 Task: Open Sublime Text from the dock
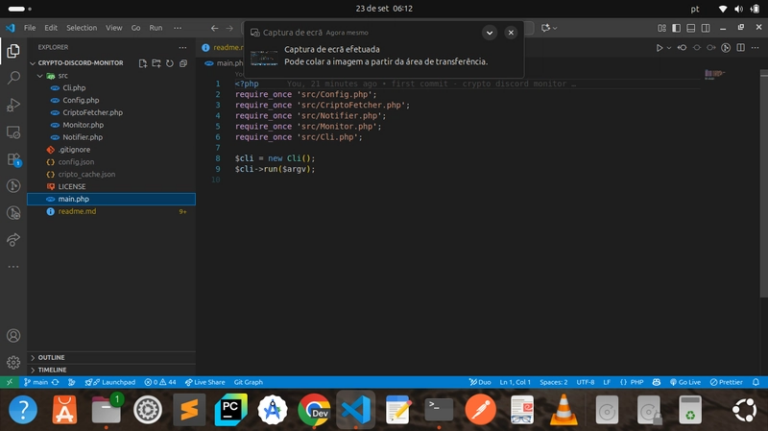pos(188,409)
